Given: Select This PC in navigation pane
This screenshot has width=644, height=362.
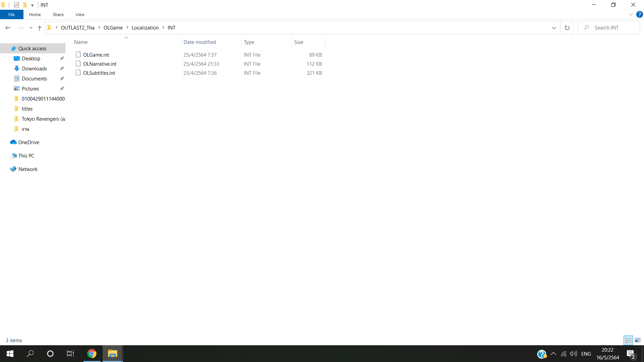Looking at the screenshot, I should tap(26, 156).
